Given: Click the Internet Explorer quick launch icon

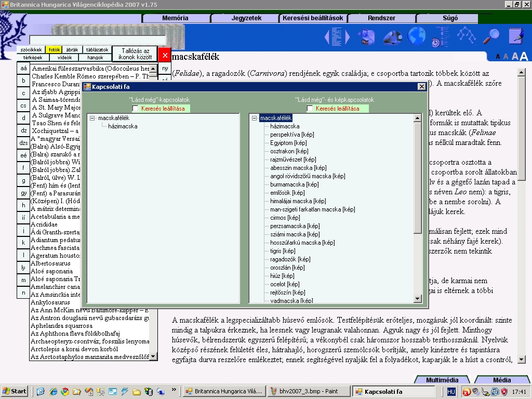Looking at the screenshot, I should pyautogui.click(x=54, y=392).
